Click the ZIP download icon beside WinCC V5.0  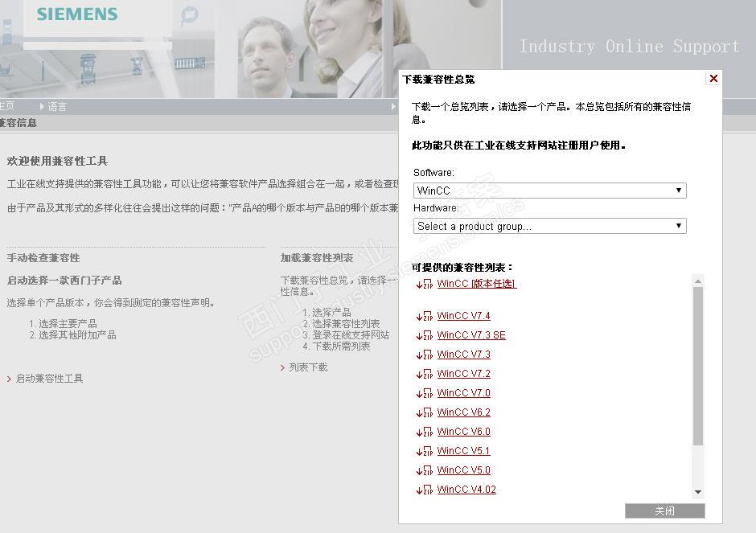tap(425, 471)
